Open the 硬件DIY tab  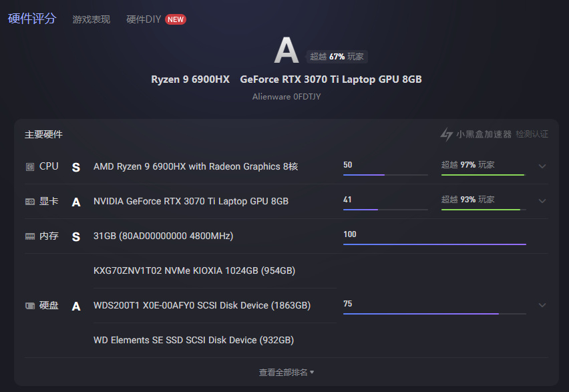point(144,19)
